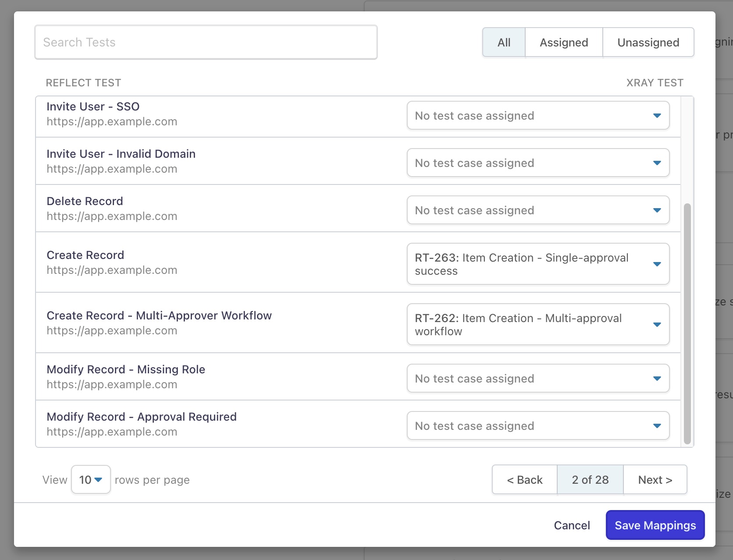Click Save Mappings button
The height and width of the screenshot is (560, 733).
(x=655, y=525)
